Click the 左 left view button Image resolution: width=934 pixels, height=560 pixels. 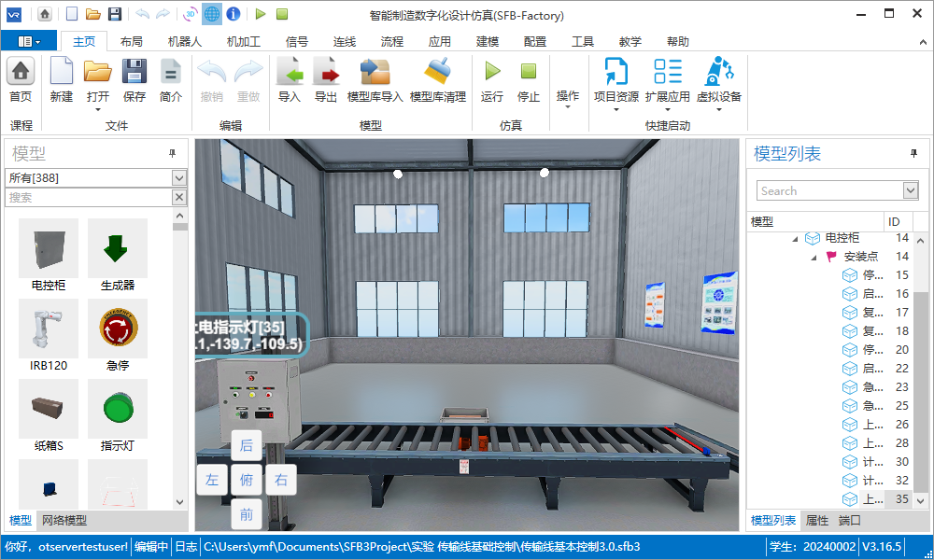[x=211, y=480]
